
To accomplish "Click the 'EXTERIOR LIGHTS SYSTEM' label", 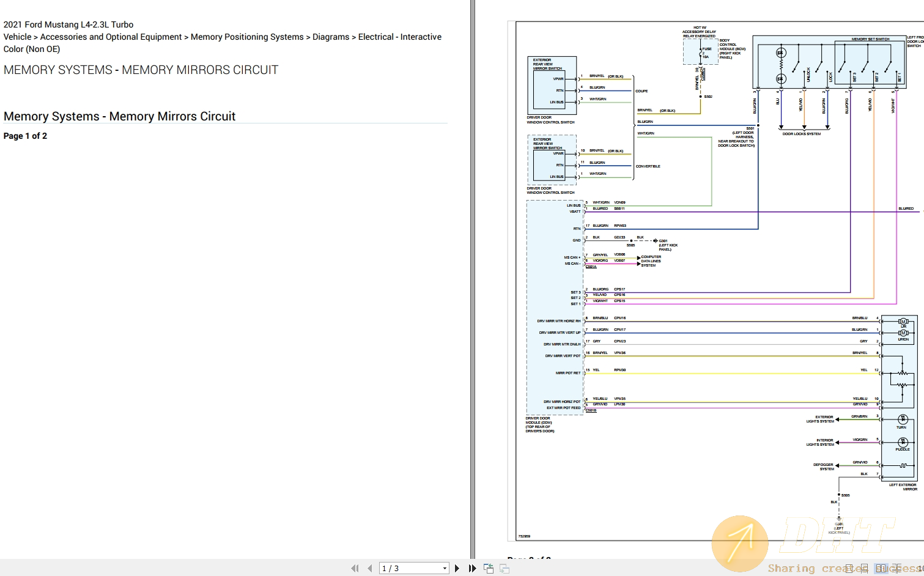I will point(820,419).
